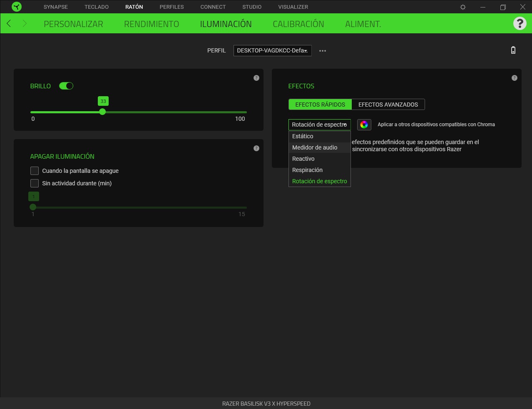Screen dimensions: 532x409
Task: Click info icon in Brillo panel
Action: pyautogui.click(x=256, y=78)
